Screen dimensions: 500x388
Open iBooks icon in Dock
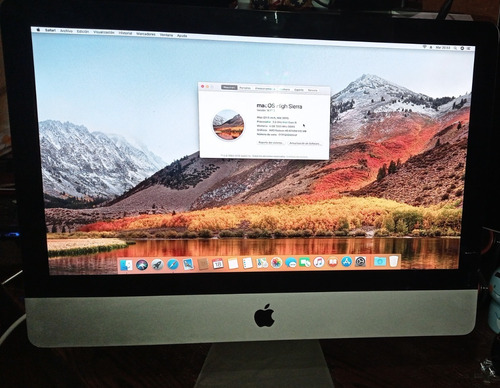click(x=333, y=262)
